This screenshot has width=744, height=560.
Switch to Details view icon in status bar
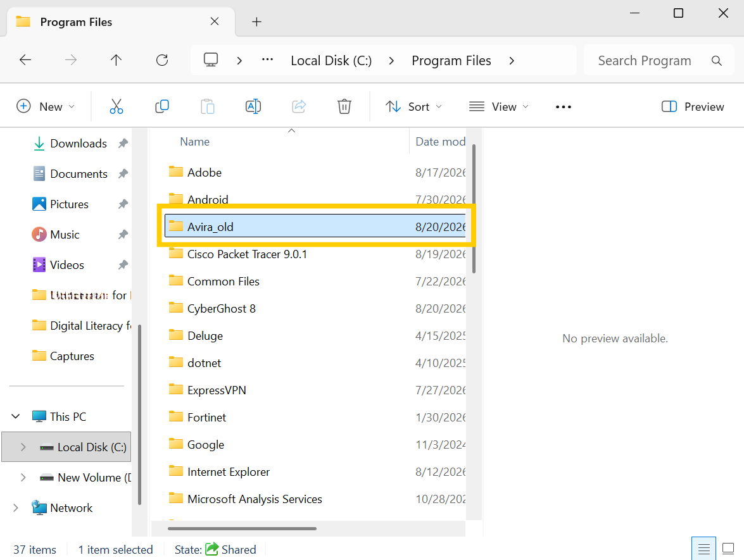pos(703,549)
